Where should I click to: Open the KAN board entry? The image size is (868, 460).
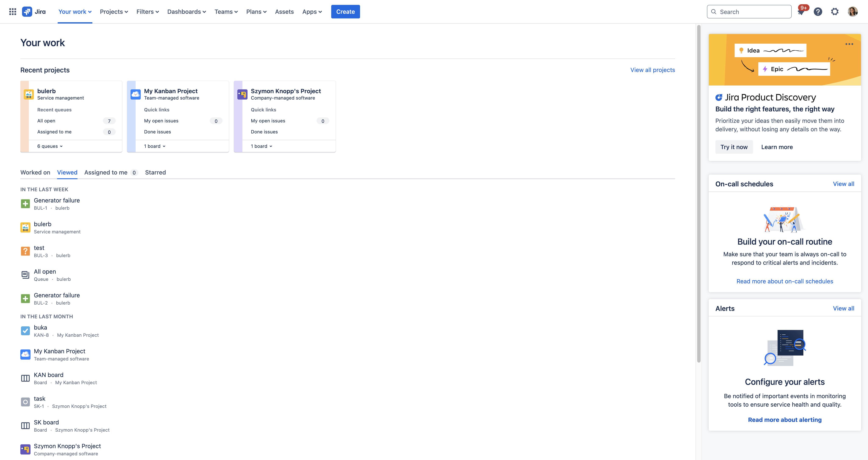coord(49,375)
